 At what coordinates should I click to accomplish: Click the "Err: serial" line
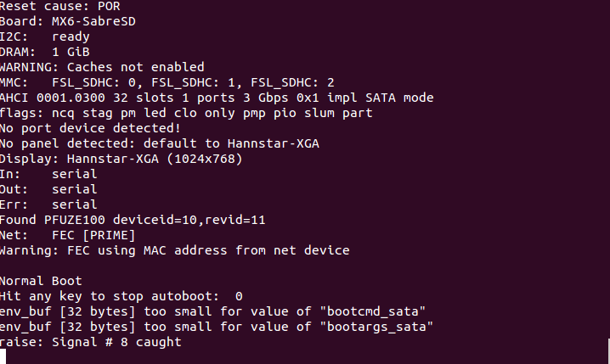(48, 204)
